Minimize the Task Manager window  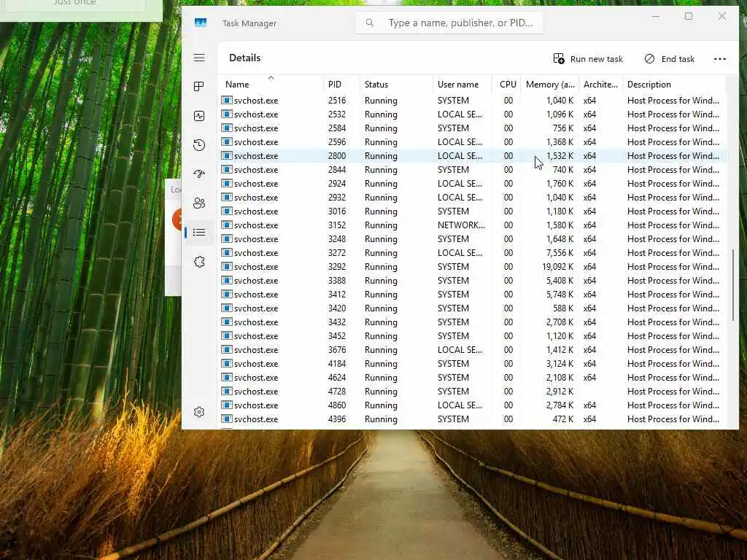[x=656, y=16]
